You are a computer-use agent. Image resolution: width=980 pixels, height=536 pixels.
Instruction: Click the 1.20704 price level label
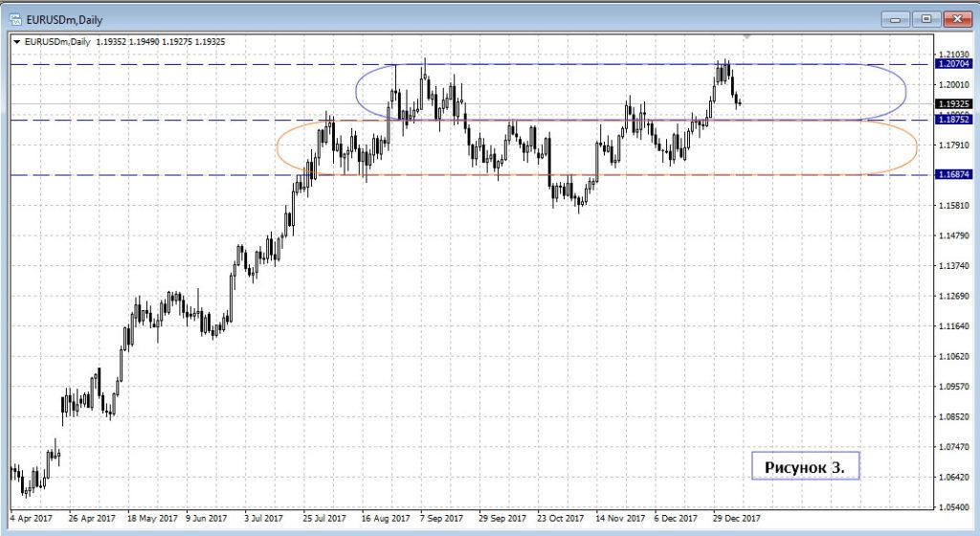(955, 64)
